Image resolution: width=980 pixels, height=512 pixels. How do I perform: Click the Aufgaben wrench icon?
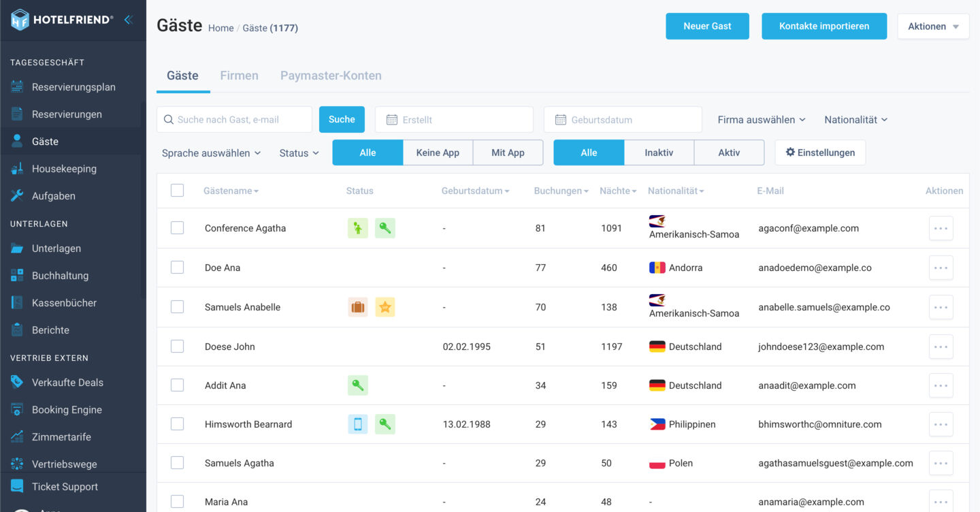pyautogui.click(x=17, y=196)
